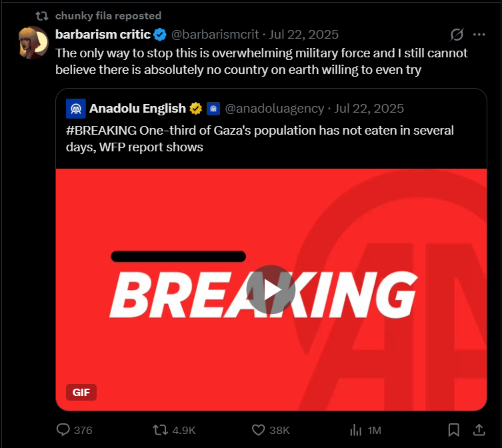Viewport: 502px width, 448px height.
Task: Repost this tweet via retweet icon
Action: (x=161, y=430)
